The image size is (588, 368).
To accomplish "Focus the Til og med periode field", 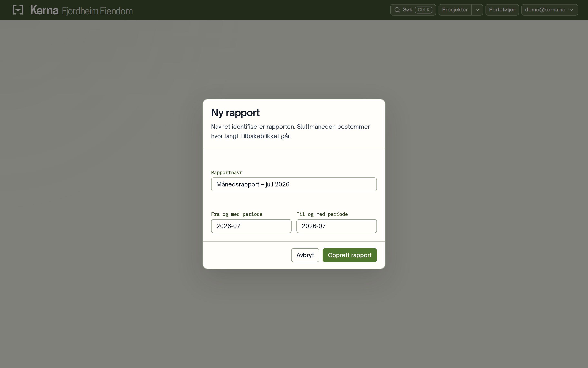I will point(336,226).
